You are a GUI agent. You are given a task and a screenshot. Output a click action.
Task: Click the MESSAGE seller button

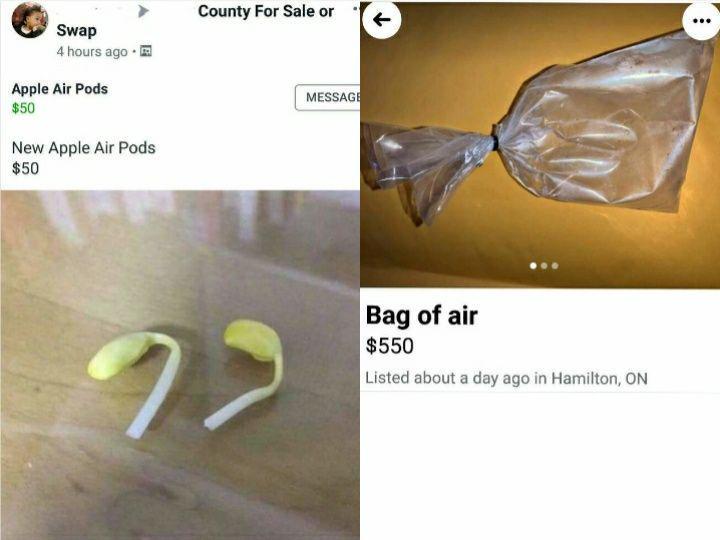click(x=327, y=97)
